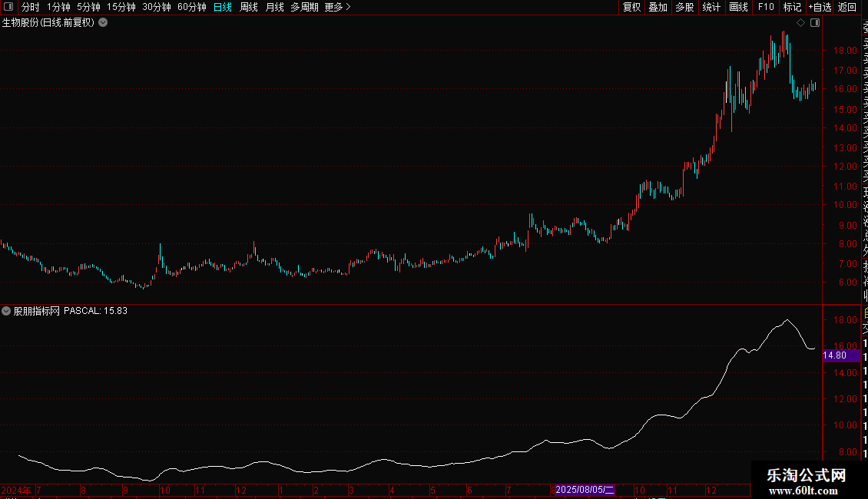Open the 统计 statistics tool
Viewport: 868px width, 499px height.
click(711, 7)
